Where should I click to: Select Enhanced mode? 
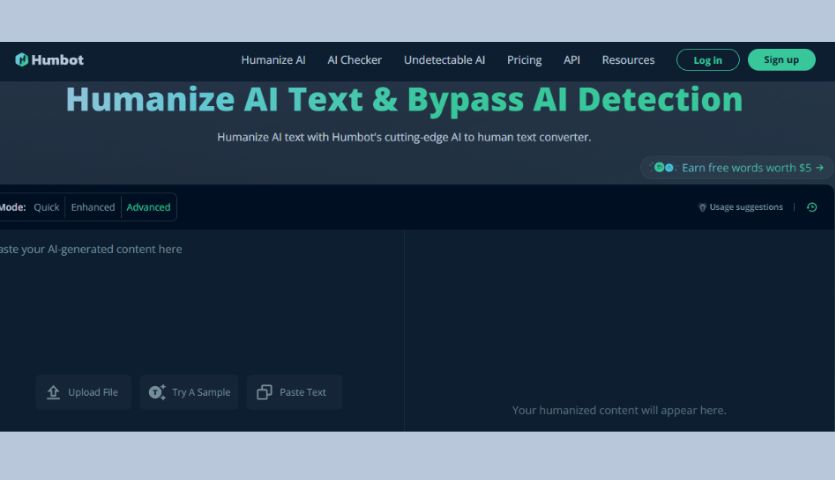(x=93, y=207)
